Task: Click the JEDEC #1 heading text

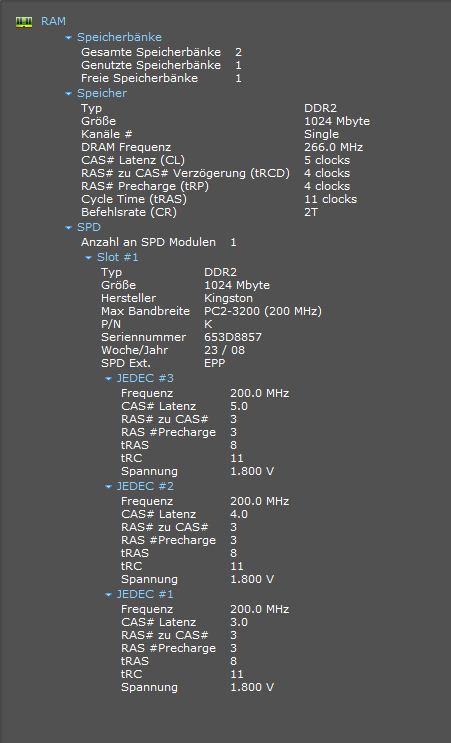Action: (x=145, y=594)
